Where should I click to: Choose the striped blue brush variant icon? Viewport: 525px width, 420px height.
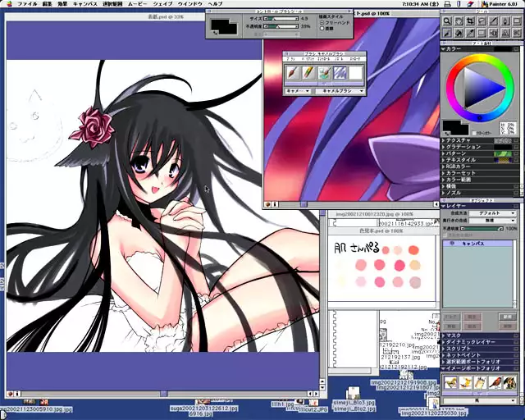pyautogui.click(x=340, y=73)
